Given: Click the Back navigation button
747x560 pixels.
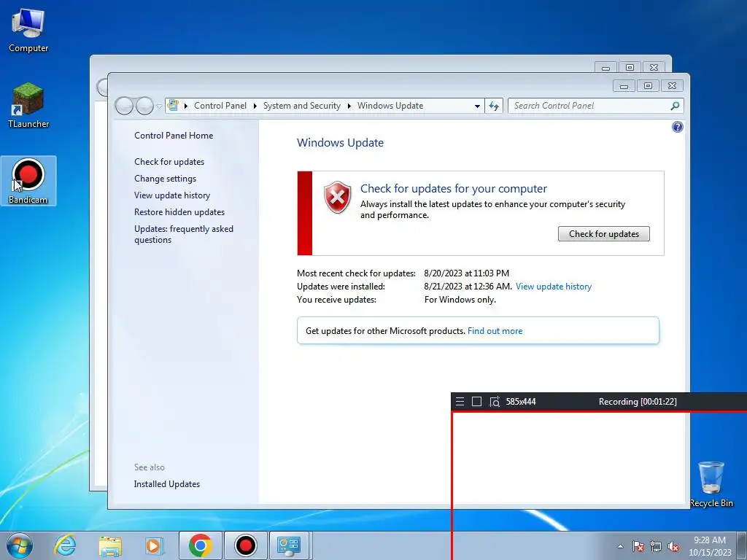Looking at the screenshot, I should point(124,106).
